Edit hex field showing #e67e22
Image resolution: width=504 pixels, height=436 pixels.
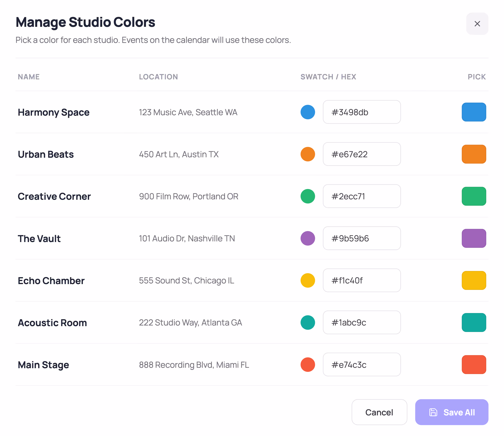(362, 154)
